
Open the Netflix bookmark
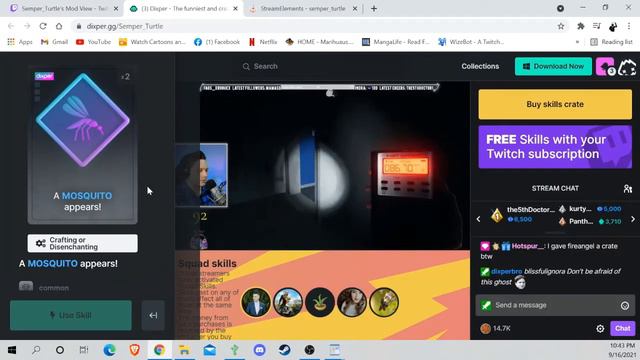[x=263, y=42]
